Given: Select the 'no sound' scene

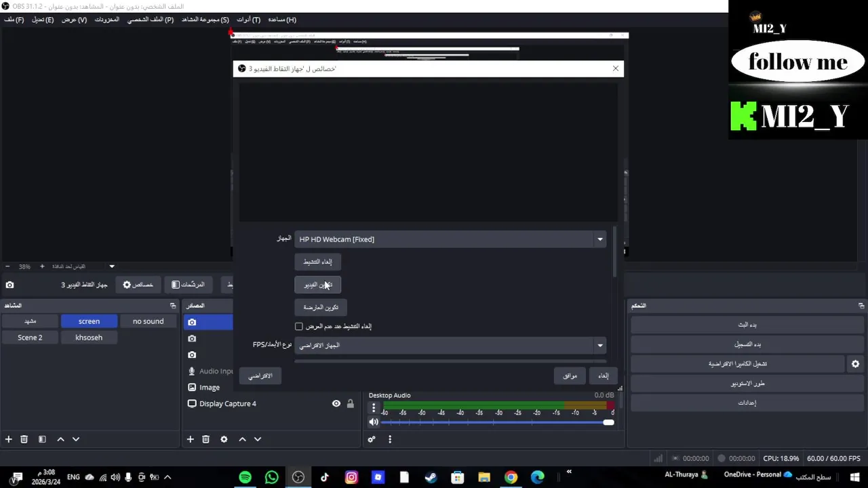Looking at the screenshot, I should tap(148, 321).
